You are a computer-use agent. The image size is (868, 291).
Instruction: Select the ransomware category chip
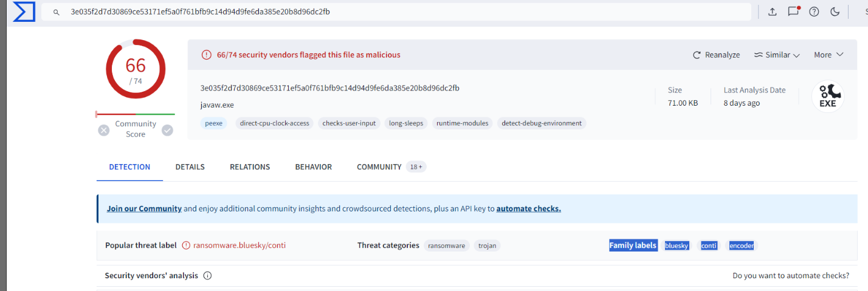pos(447,245)
